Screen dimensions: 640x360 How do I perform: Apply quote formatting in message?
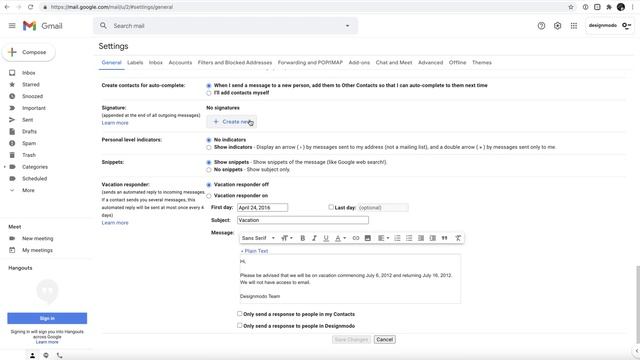click(x=444, y=238)
